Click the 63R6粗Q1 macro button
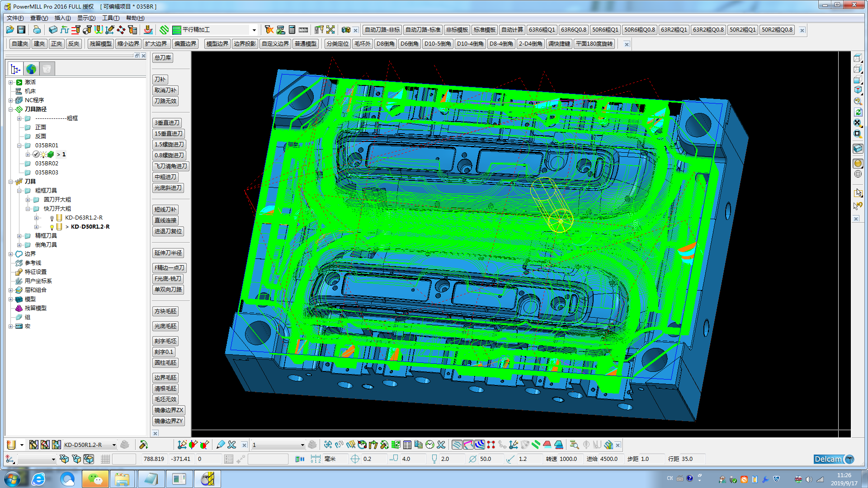 (542, 30)
